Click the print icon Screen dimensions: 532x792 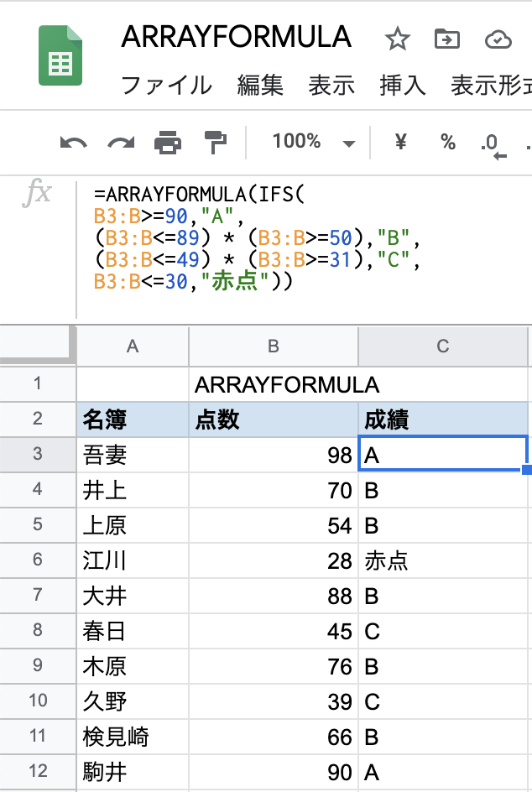point(168,143)
